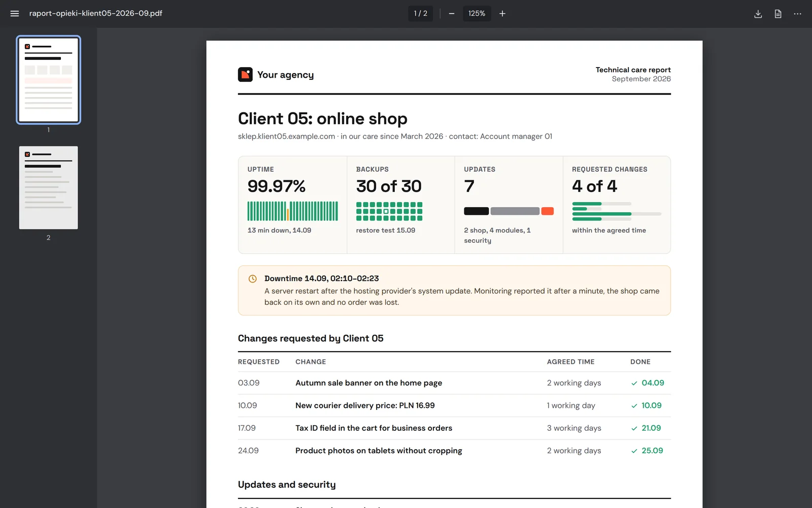Click the file name raport-opieki-klient05-2026-09.pdf

pyautogui.click(x=96, y=13)
